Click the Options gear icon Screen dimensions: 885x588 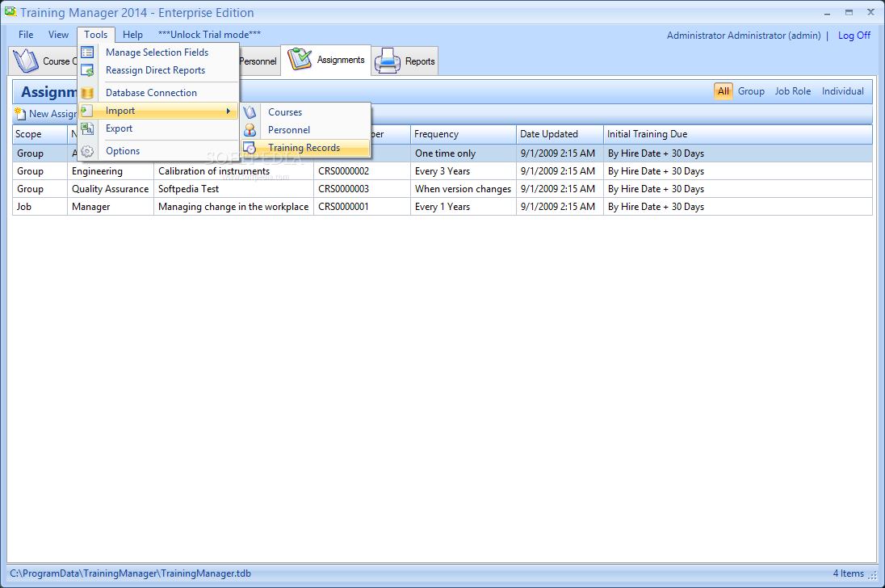[x=87, y=151]
